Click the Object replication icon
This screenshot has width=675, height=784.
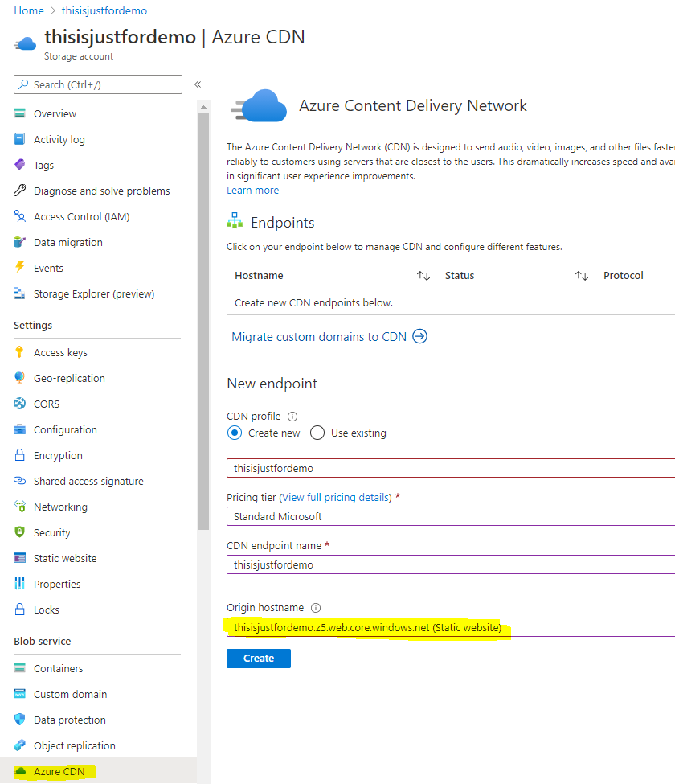point(19,745)
